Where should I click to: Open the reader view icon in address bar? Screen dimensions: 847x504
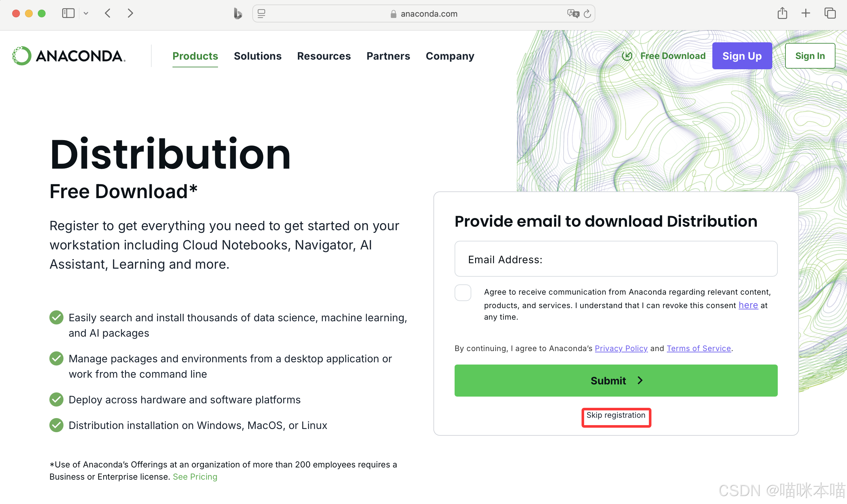[x=261, y=13]
